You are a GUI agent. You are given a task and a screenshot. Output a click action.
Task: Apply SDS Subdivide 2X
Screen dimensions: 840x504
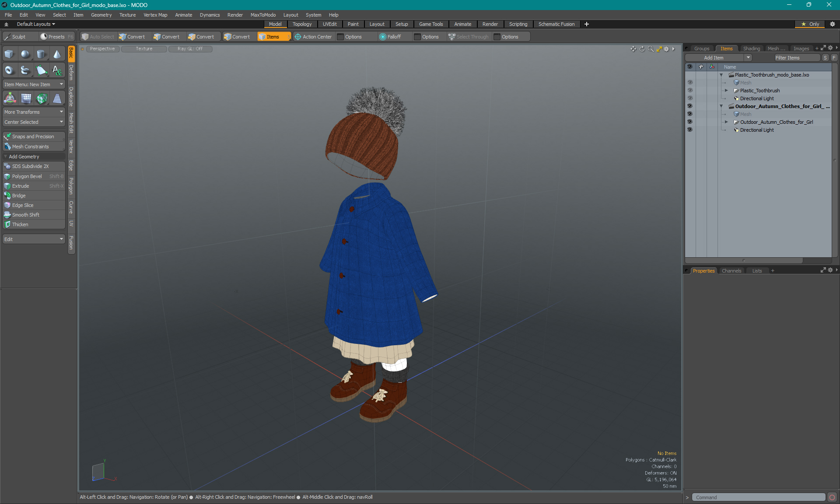coord(34,166)
